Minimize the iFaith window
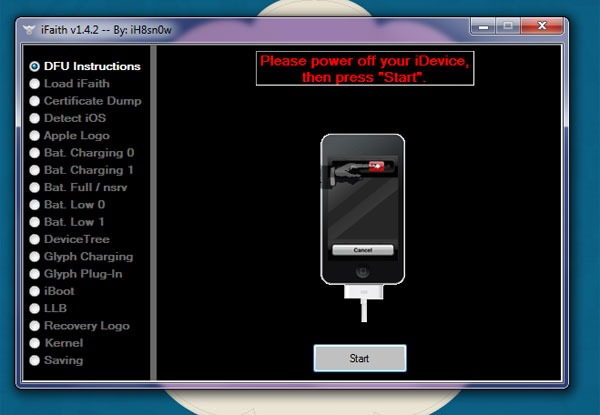 483,26
